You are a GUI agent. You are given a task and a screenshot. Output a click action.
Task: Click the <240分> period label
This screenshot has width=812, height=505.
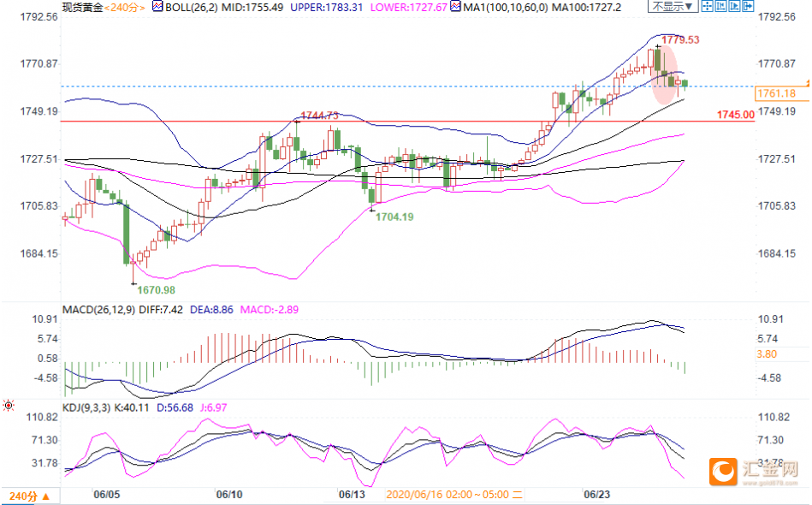tap(124, 7)
